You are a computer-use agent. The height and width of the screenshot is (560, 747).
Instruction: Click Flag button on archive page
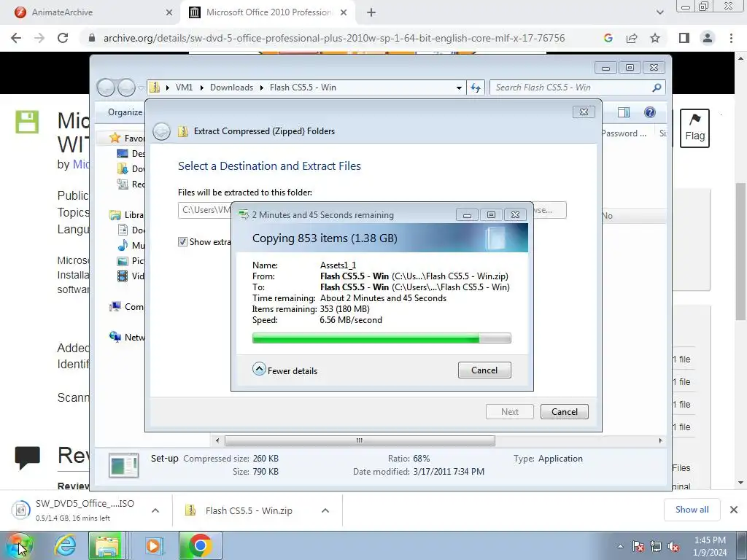point(694,128)
